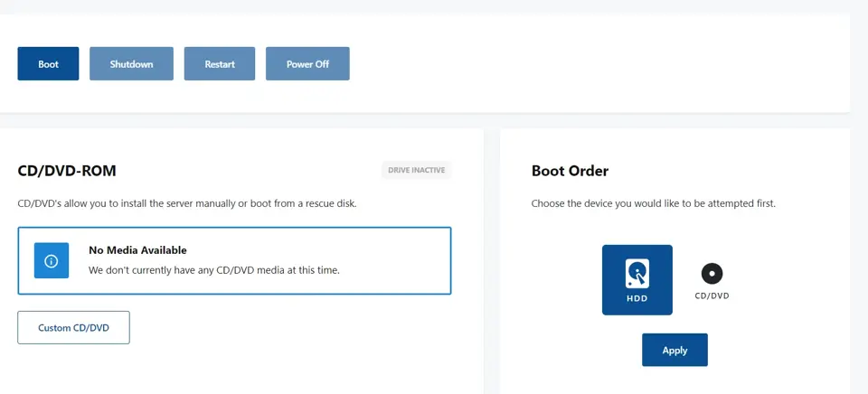
Task: Click the Boot button
Action: 48,63
